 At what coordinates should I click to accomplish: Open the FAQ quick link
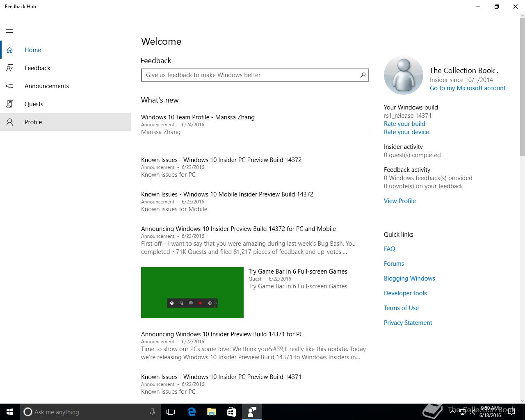tap(390, 249)
